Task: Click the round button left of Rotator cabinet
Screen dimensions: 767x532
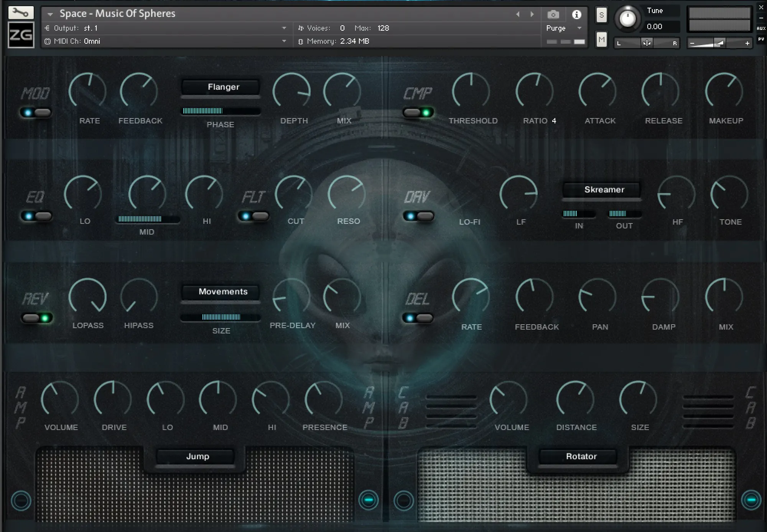Action: click(403, 500)
